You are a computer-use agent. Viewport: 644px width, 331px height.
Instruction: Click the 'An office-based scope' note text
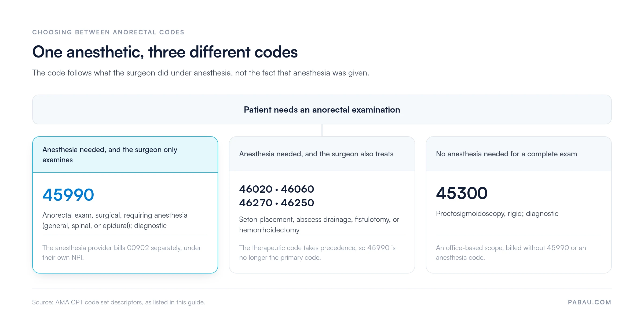[x=511, y=253]
